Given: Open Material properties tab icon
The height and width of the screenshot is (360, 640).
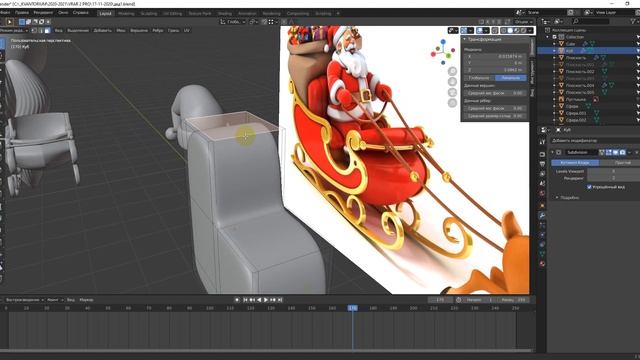Looking at the screenshot, I should coord(542,264).
